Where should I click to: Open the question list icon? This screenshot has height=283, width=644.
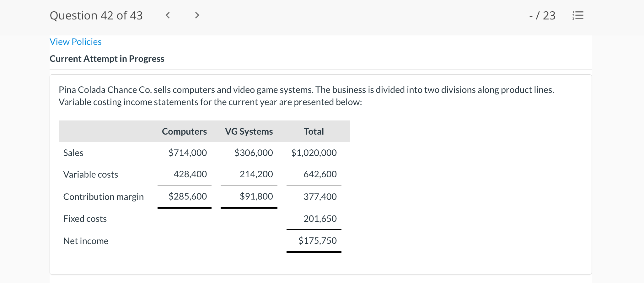point(578,15)
